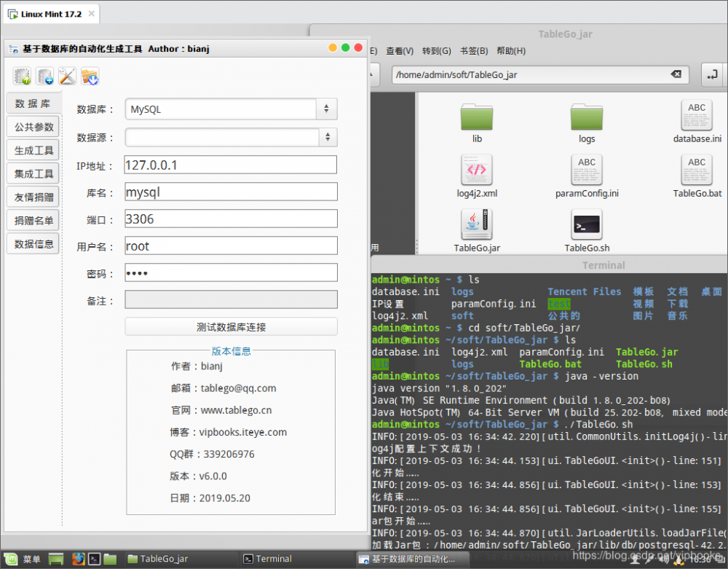Open the 书签(B) menu
This screenshot has width=728, height=569.
[x=473, y=51]
